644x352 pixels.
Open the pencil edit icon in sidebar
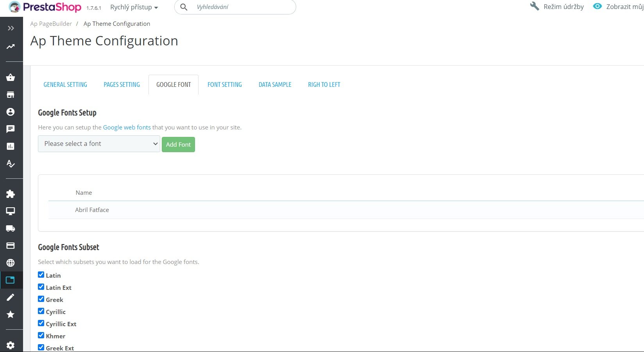[11, 297]
